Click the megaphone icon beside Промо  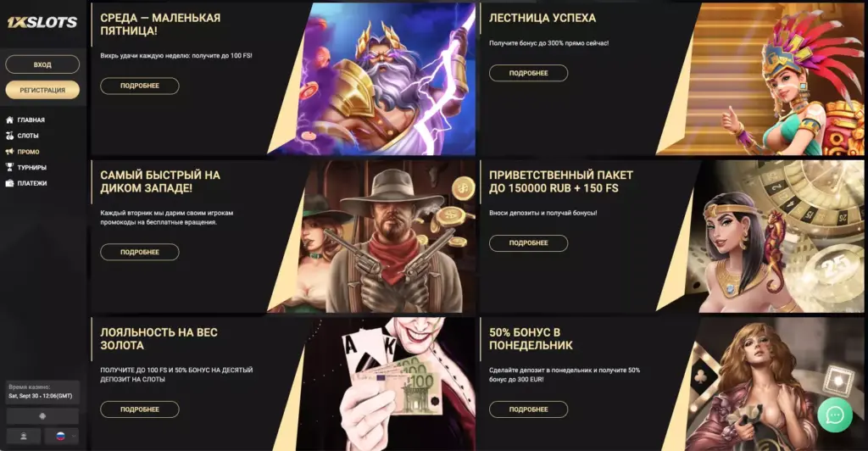point(9,152)
